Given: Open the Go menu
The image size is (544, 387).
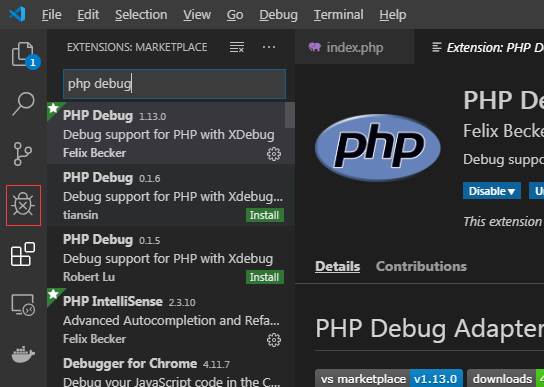Looking at the screenshot, I should tap(235, 15).
